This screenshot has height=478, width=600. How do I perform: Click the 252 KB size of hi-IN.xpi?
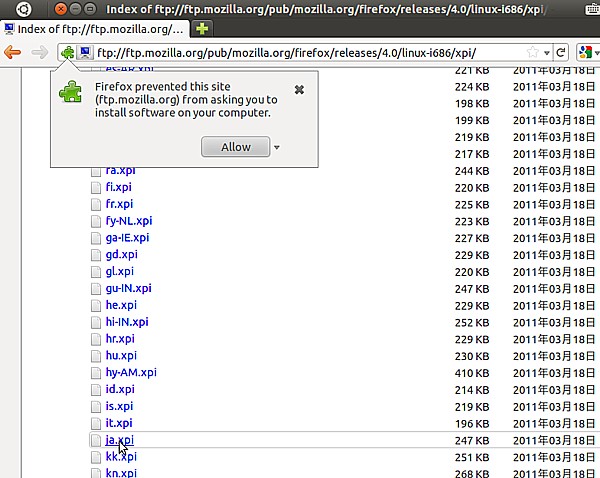tap(472, 322)
